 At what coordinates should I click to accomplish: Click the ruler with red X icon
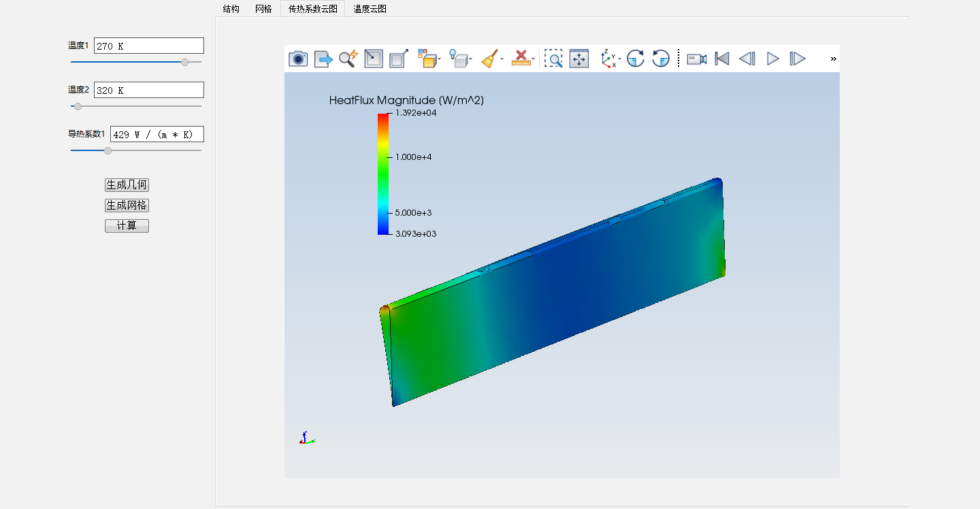point(521,59)
